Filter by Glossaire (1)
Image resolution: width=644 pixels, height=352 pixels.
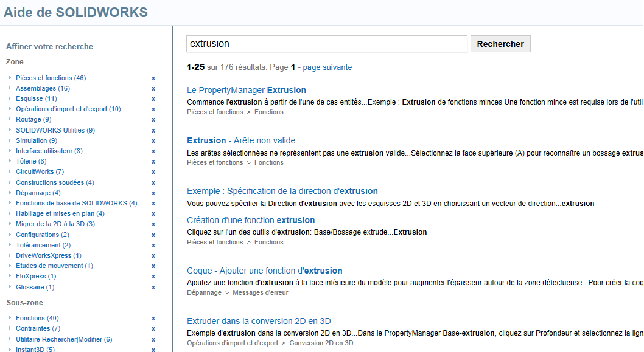coord(35,287)
